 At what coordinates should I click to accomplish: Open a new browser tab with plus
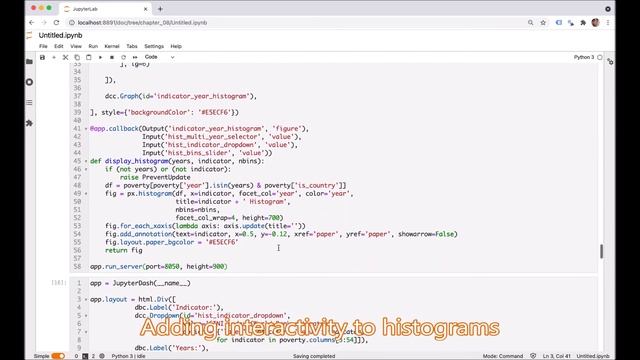pos(160,9)
